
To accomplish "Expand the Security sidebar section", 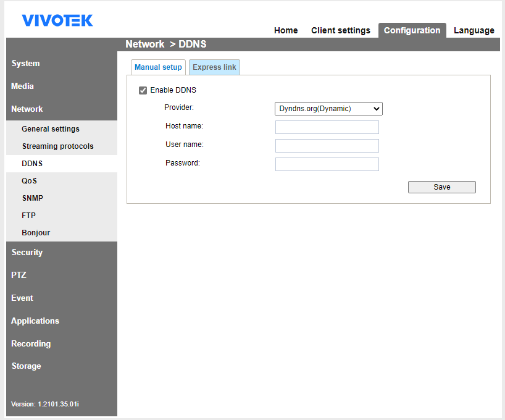I will 27,253.
